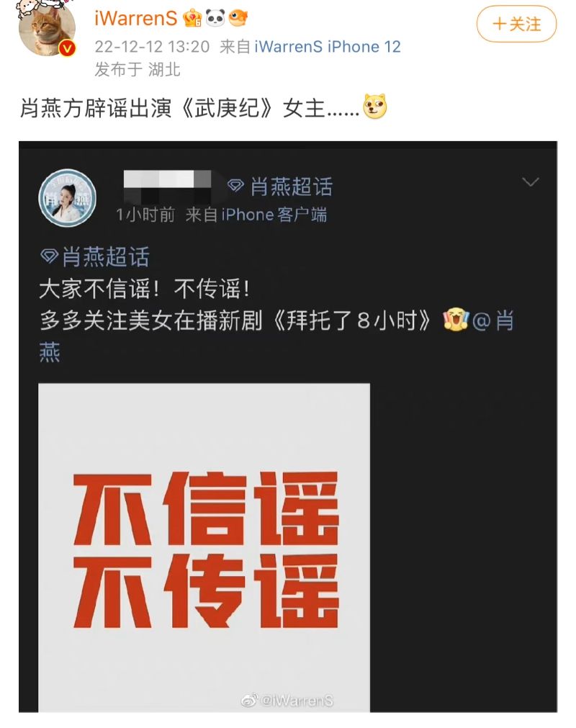Open the 不信谣 不传谣 image
Screen dimensions: 576x728
coord(204,547)
